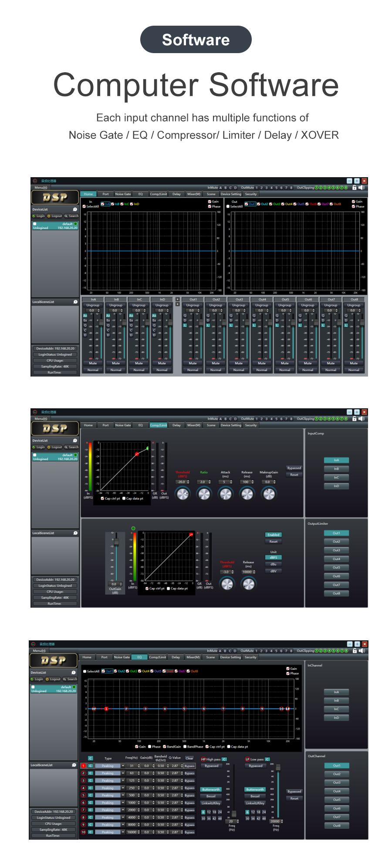The width and height of the screenshot is (392, 868).
Task: Open Delay tab beside the highlighted Comp/Limit tab
Action: click(x=176, y=425)
